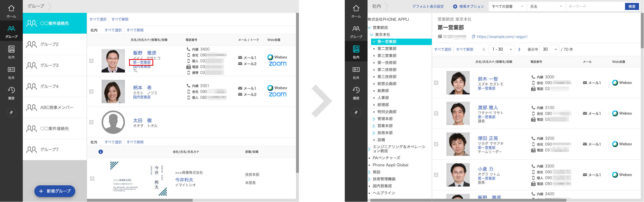Select グループ7 in group list
Viewport: 644px width, 202px height.
[55, 150]
